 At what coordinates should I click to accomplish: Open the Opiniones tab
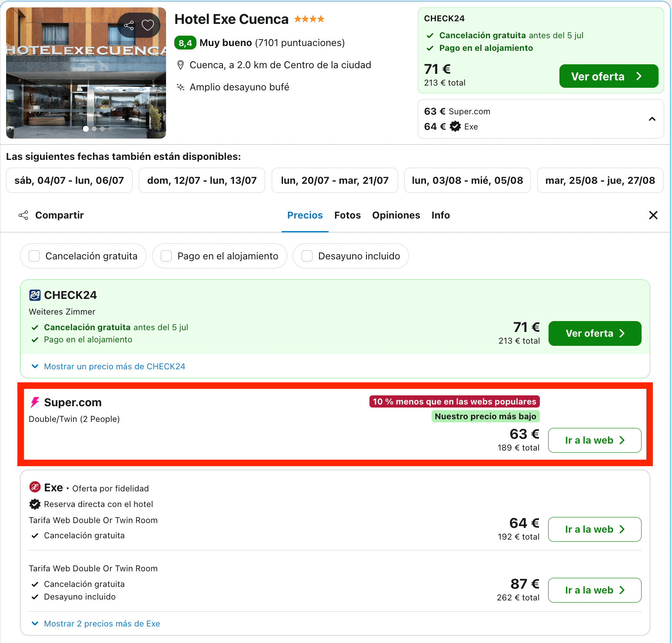point(396,215)
